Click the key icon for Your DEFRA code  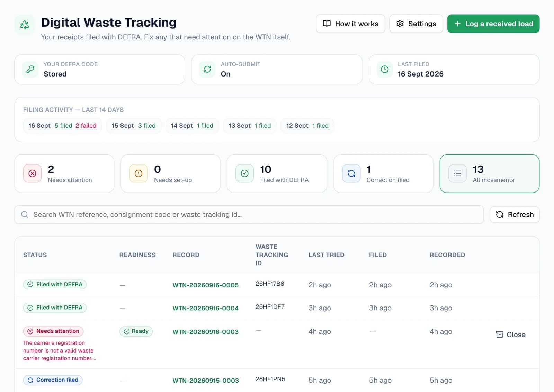[30, 69]
